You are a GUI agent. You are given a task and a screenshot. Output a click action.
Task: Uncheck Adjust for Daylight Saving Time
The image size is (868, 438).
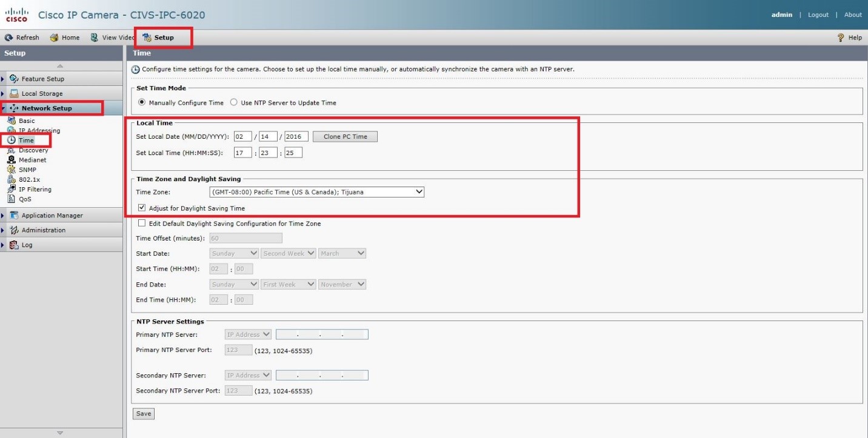142,208
